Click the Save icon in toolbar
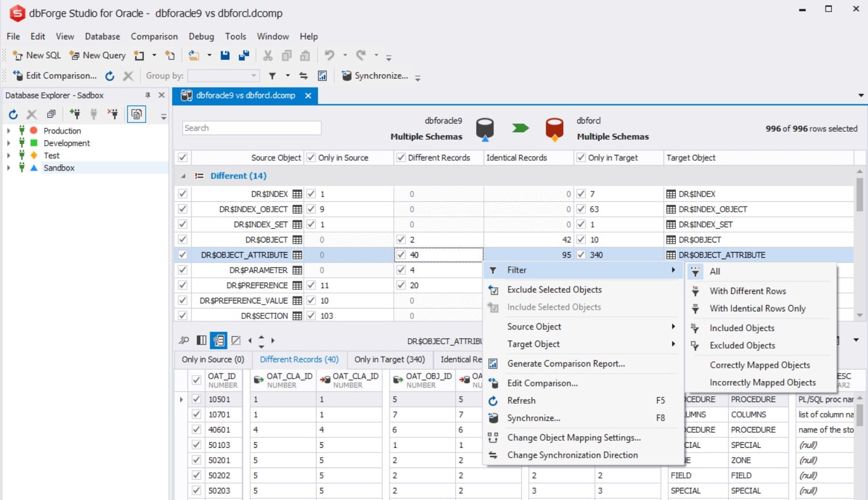868x500 pixels. click(x=225, y=55)
